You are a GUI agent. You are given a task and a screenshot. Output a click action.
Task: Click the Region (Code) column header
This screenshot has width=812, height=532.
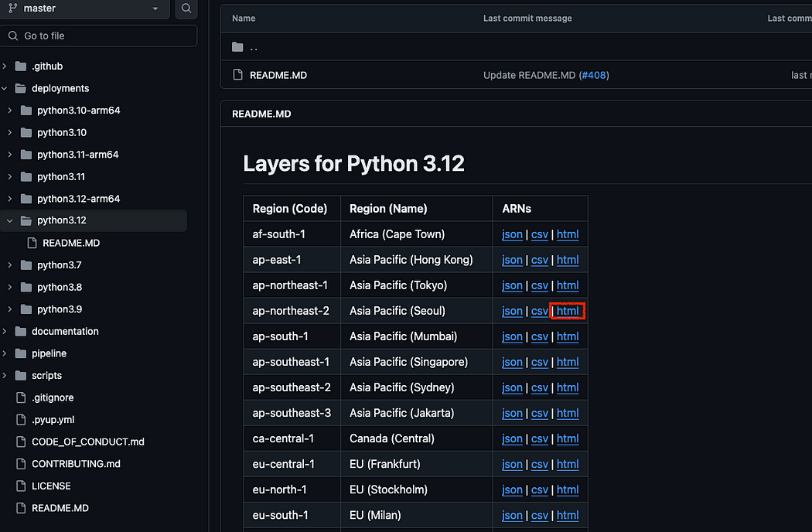pos(290,209)
